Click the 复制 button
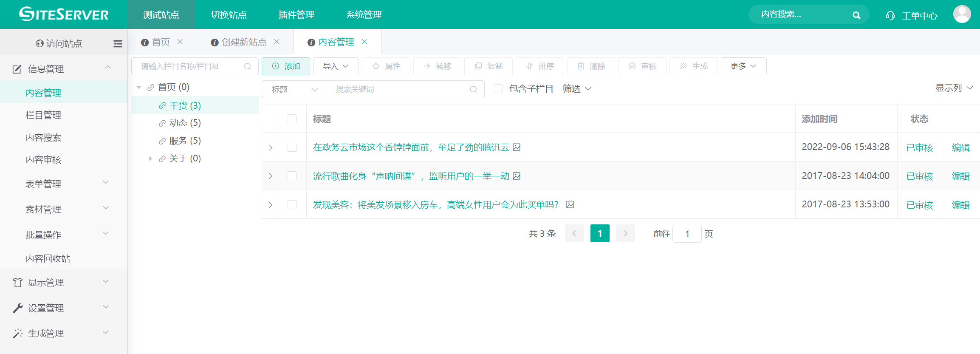 coord(489,66)
